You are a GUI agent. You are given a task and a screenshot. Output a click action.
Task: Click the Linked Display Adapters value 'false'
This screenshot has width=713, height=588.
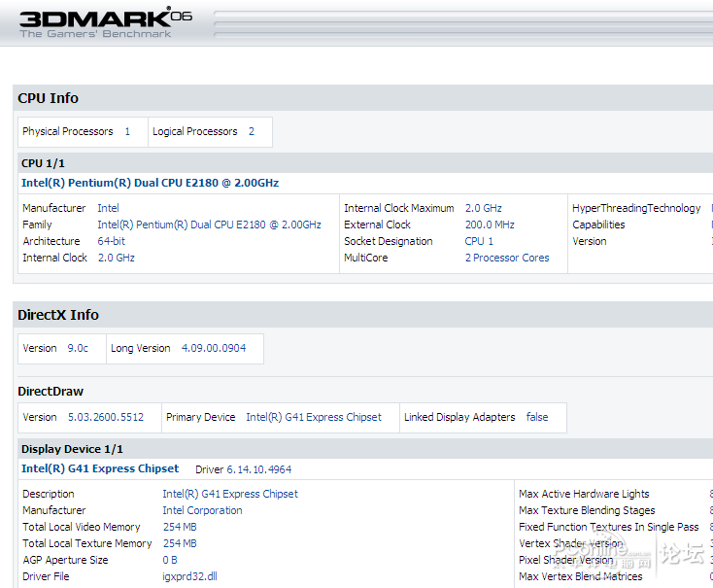537,417
